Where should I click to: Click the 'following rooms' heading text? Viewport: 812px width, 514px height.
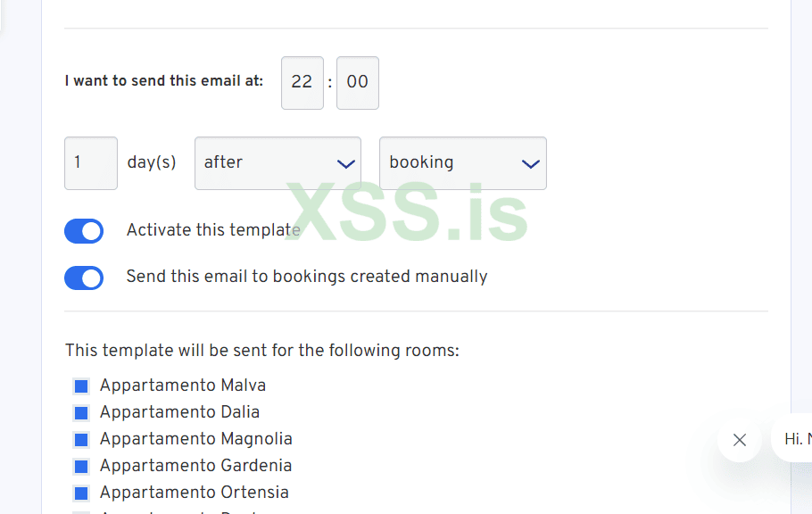[262, 351]
